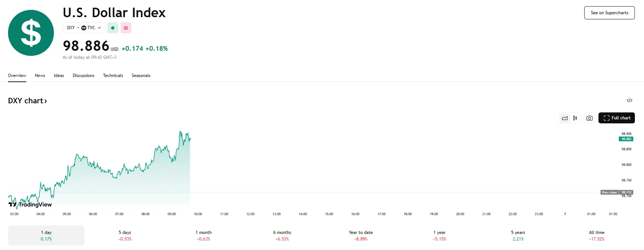The width and height of the screenshot is (644, 250).
Task: Switch chart to area style
Action: 565,118
